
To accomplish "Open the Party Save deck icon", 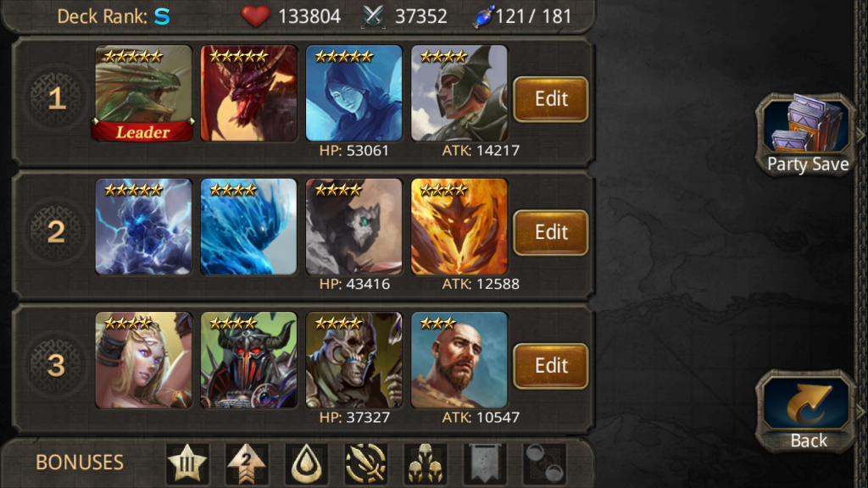I will (807, 135).
